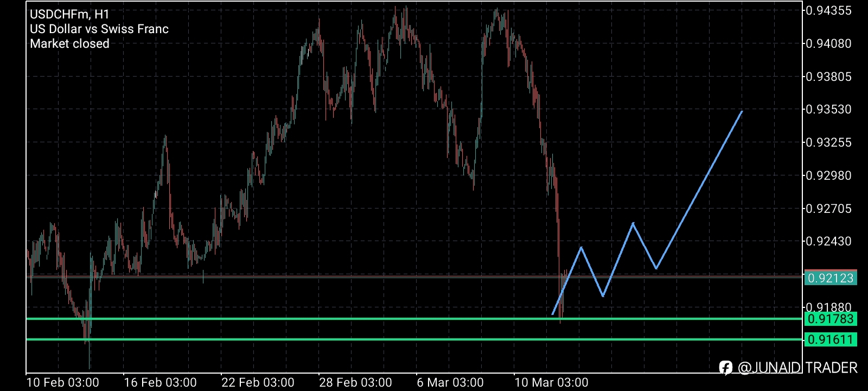Screen dimensions: 868x391
Task: Click the 0.94355 price axis label
Action: point(828,10)
